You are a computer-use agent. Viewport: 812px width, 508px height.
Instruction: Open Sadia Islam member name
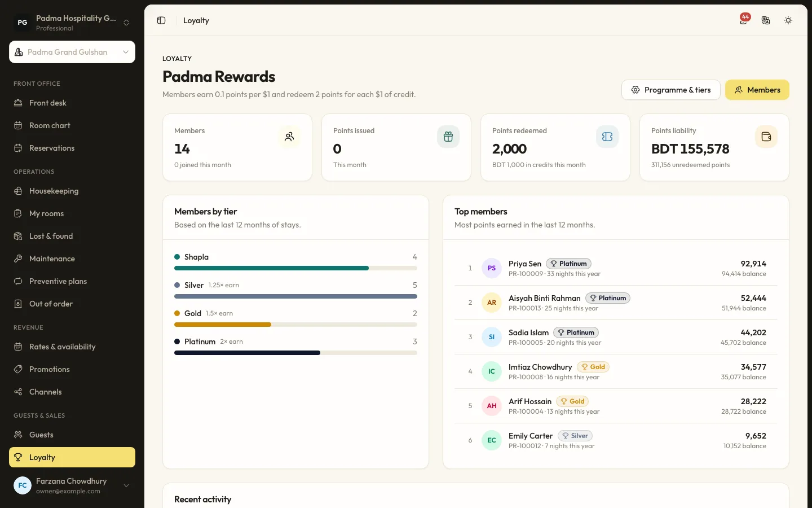[528, 332]
